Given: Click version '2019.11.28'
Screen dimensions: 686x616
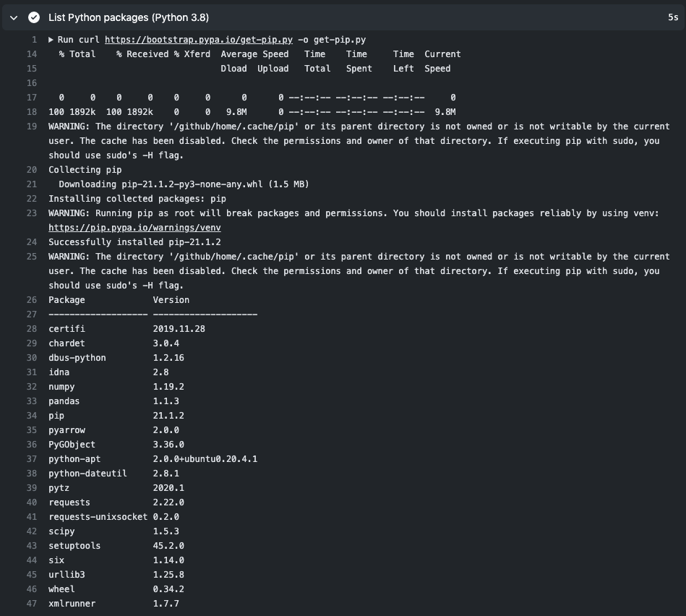Looking at the screenshot, I should (179, 328).
